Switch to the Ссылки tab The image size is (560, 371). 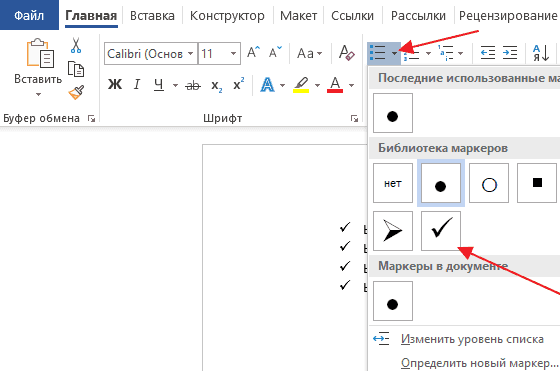pyautogui.click(x=352, y=16)
